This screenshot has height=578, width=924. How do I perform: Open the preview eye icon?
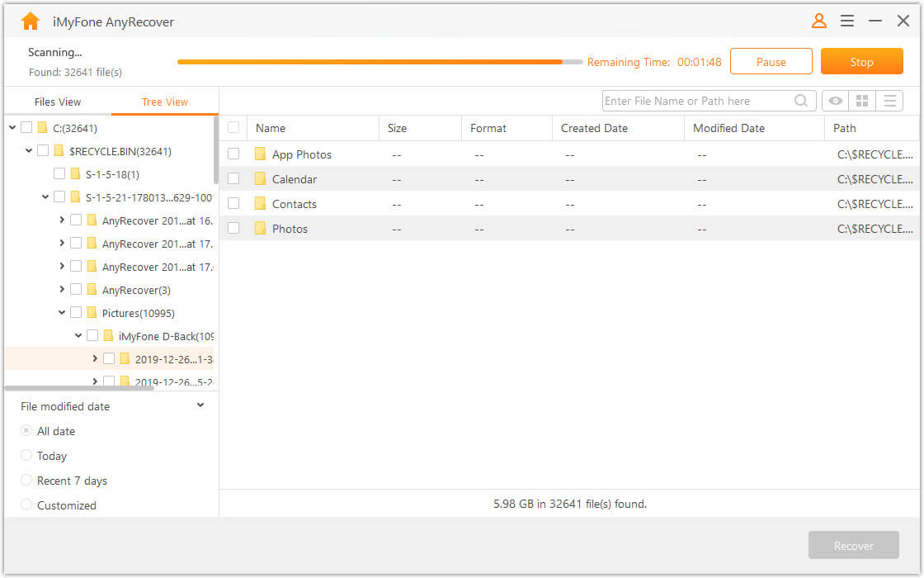pyautogui.click(x=835, y=100)
